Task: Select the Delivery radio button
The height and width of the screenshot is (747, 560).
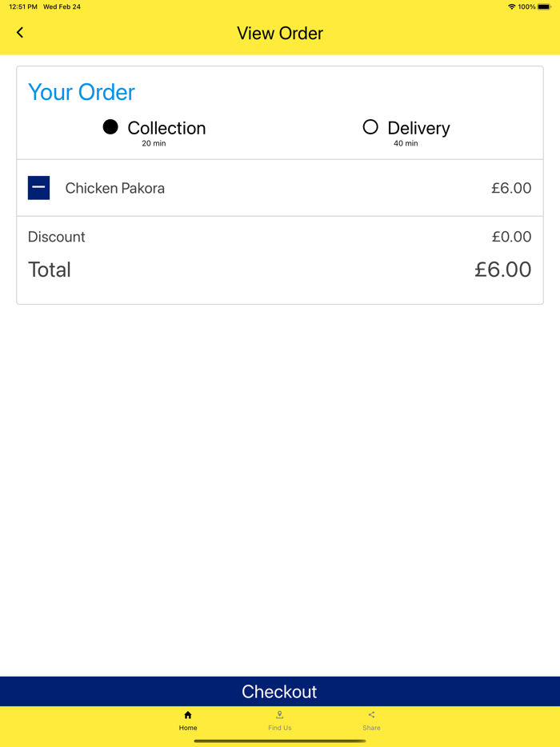Action: (x=370, y=127)
